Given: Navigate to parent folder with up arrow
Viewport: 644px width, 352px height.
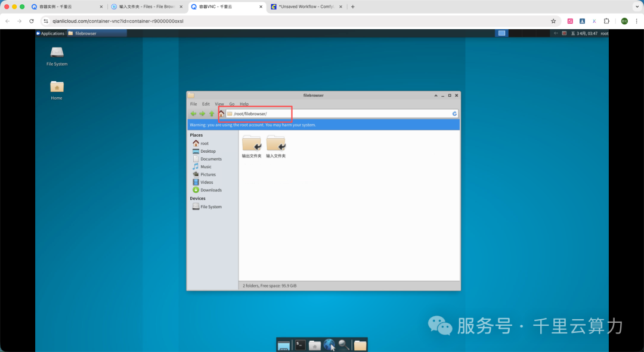Looking at the screenshot, I should 212,114.
